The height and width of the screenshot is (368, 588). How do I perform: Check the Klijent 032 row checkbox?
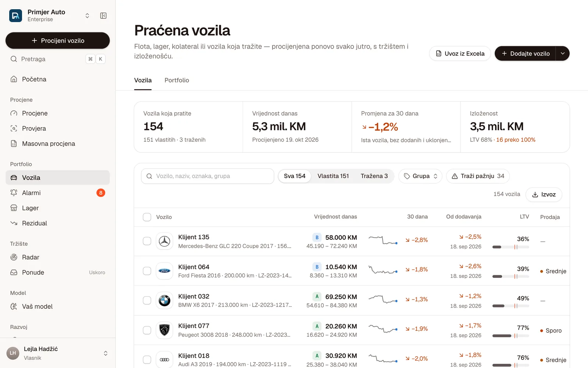[147, 300]
